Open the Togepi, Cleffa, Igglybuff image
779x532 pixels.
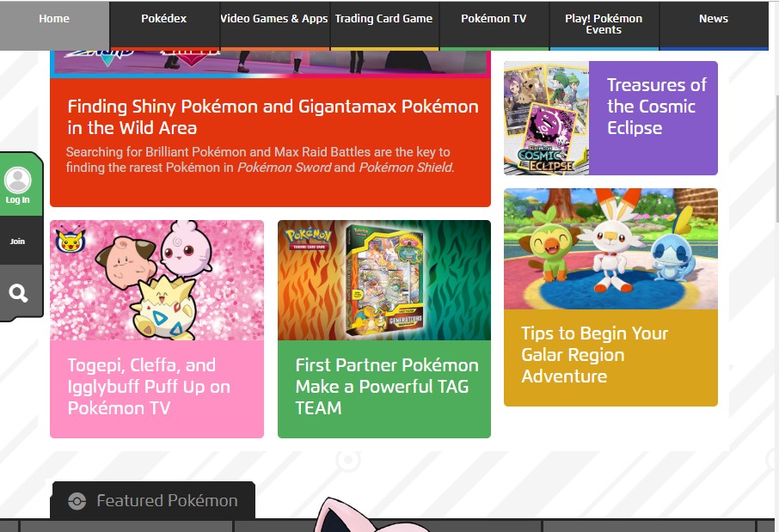[x=157, y=280]
